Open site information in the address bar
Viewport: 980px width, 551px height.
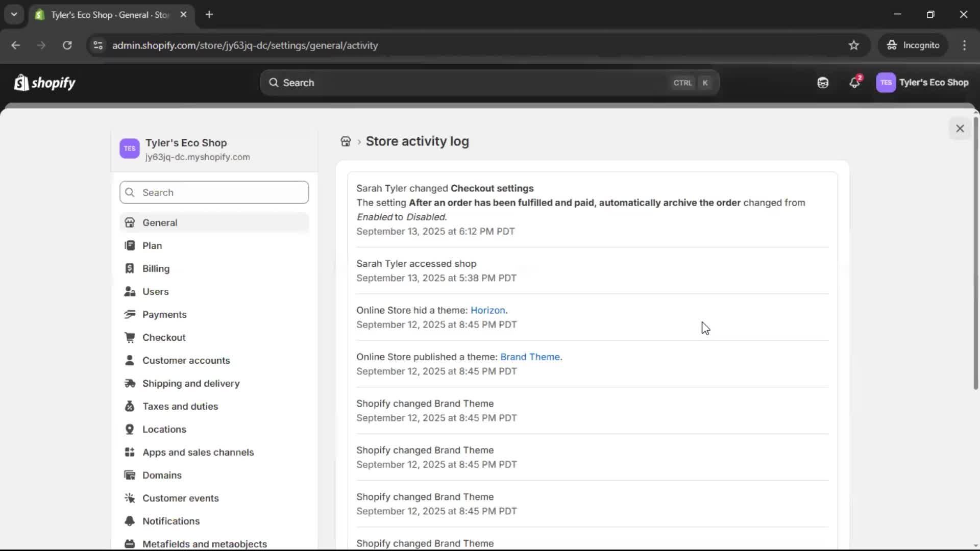tap(97, 45)
